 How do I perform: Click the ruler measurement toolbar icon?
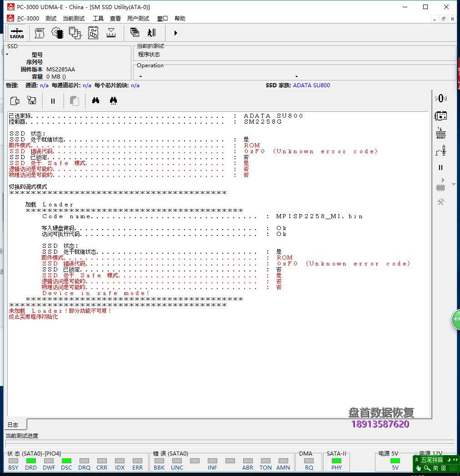111,33
